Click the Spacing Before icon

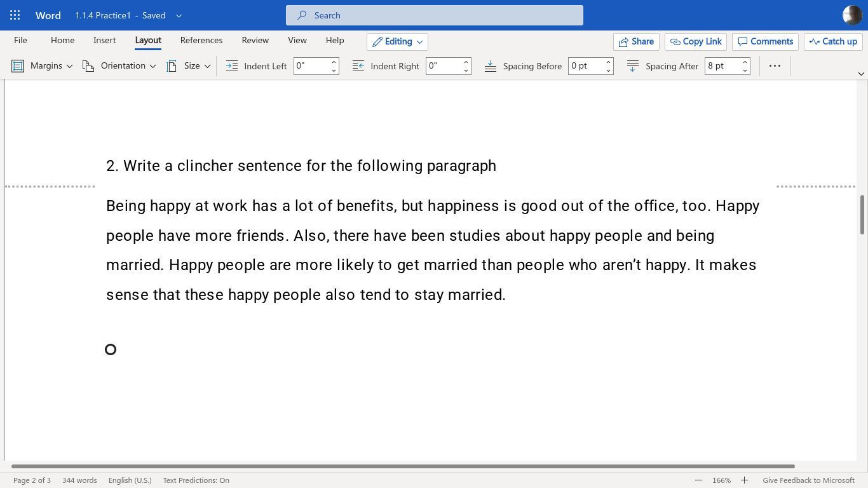[491, 66]
